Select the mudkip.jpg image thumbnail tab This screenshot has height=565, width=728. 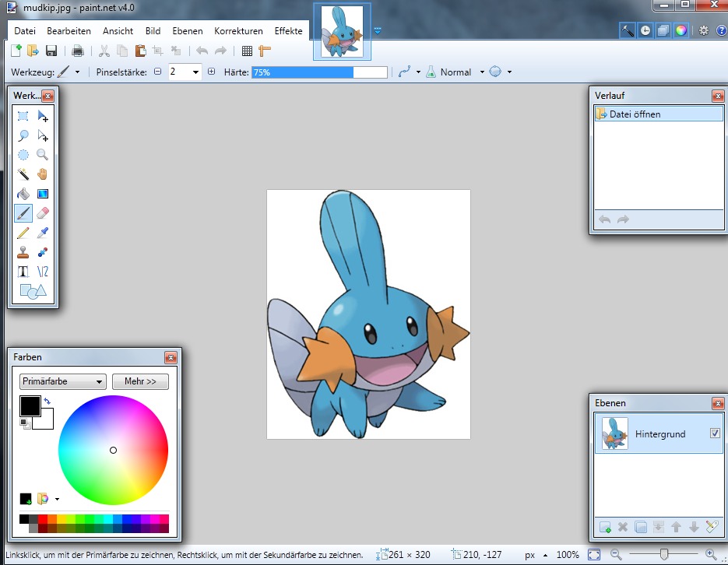coord(342,32)
